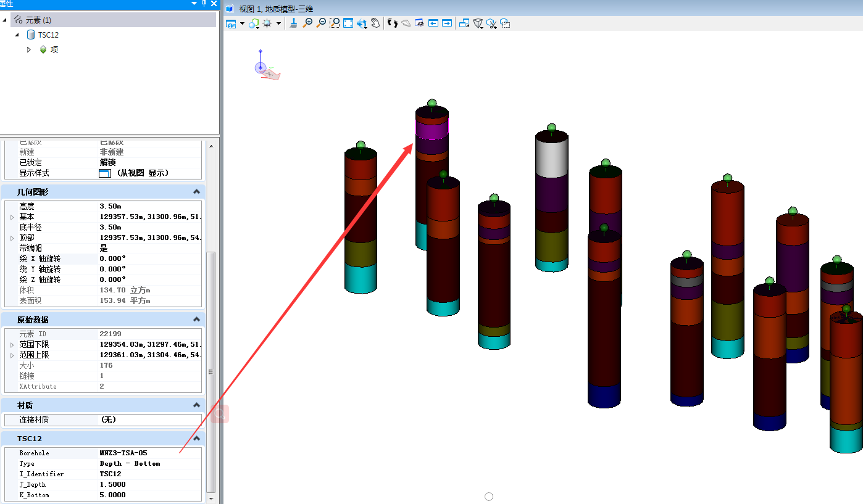863x504 pixels.
Task: Open the Display Styles list
Action: (x=254, y=23)
